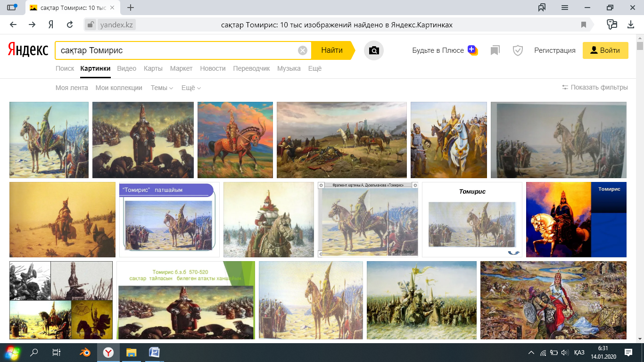644x362 pixels.
Task: Click the 'Войти' login button
Action: click(605, 50)
